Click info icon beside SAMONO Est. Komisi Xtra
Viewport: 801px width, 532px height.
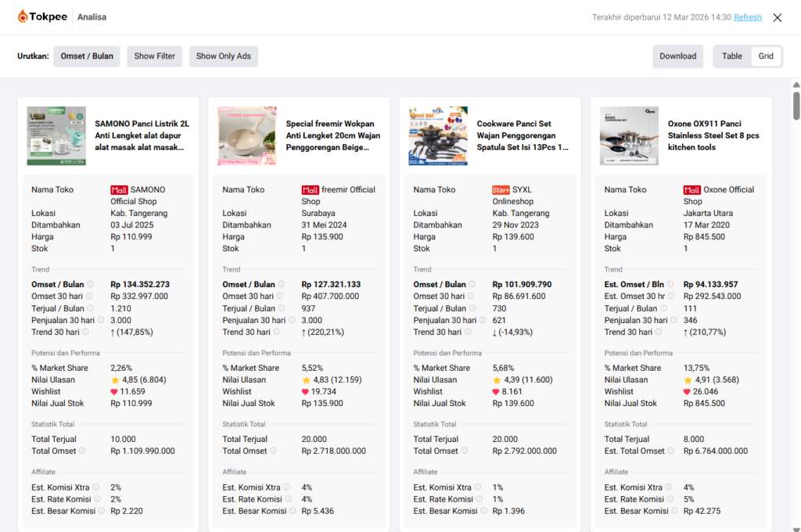coord(95,487)
